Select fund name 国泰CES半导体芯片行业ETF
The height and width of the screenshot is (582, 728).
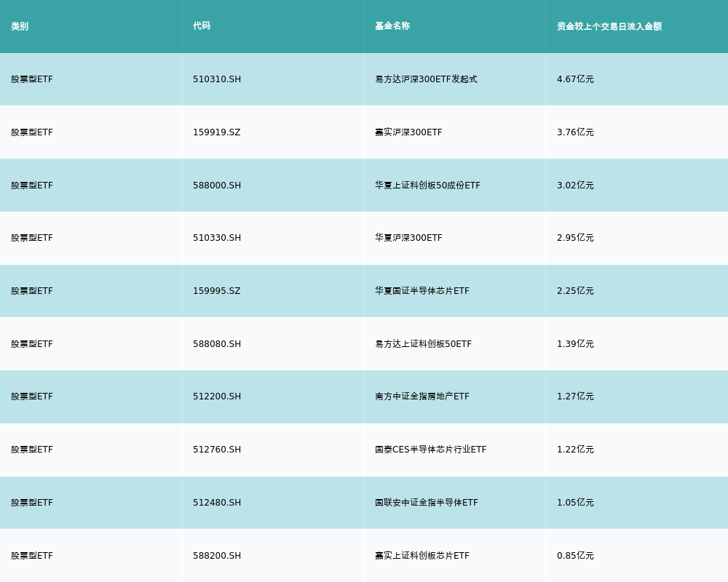431,450
